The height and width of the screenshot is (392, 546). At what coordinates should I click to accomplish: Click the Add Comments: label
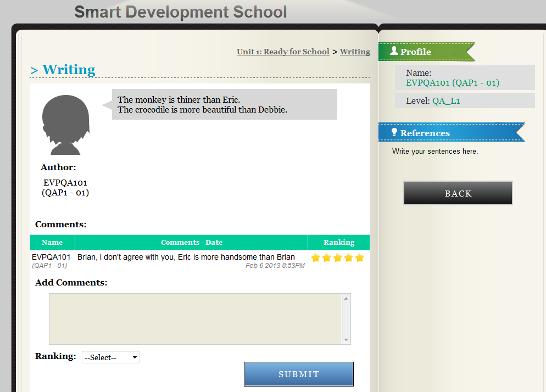pos(71,282)
